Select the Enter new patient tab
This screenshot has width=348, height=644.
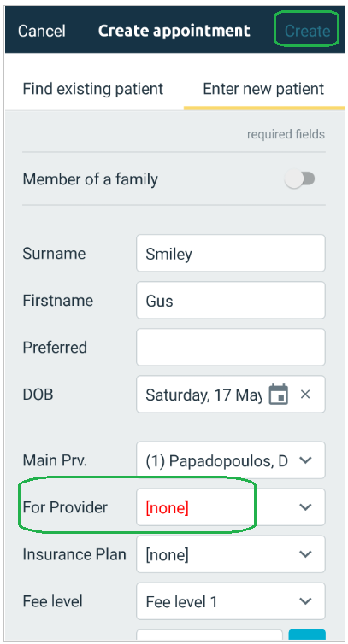[263, 89]
